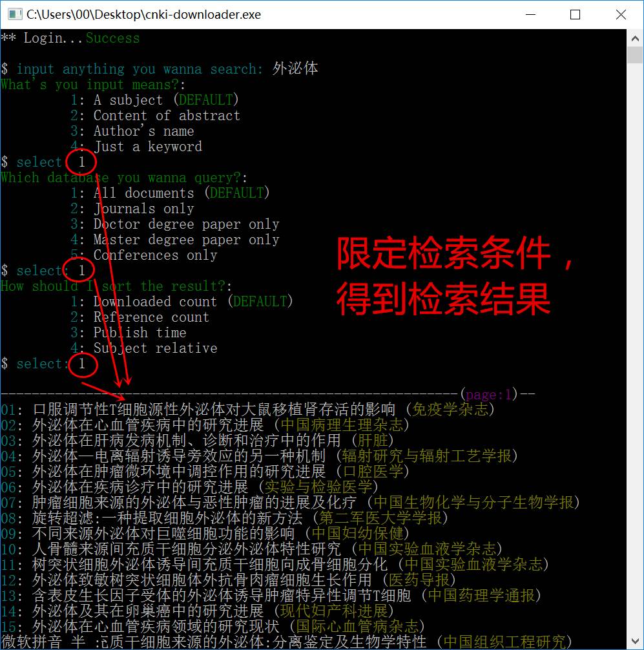Click result 08 旋转超滤 title

[167, 518]
